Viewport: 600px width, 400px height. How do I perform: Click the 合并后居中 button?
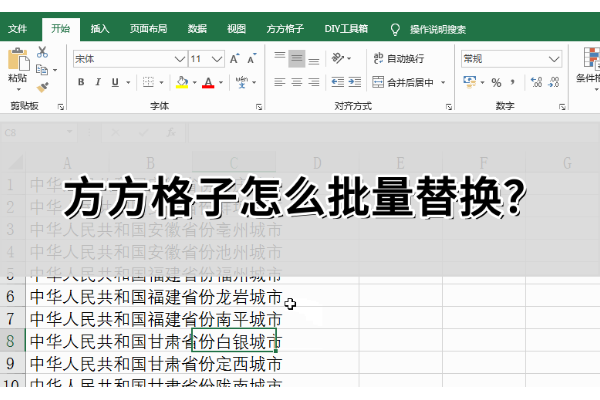tap(403, 82)
